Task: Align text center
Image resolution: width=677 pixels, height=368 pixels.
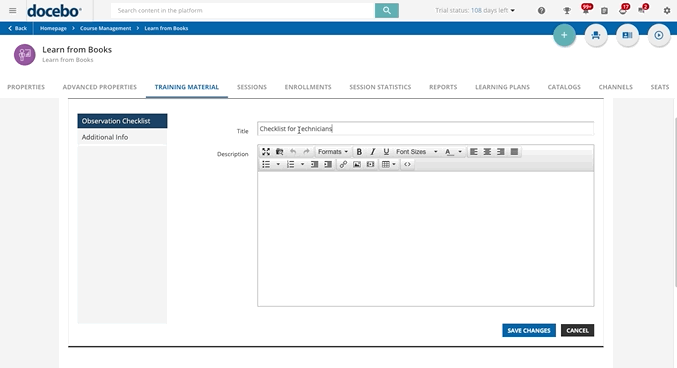Action: click(x=487, y=152)
